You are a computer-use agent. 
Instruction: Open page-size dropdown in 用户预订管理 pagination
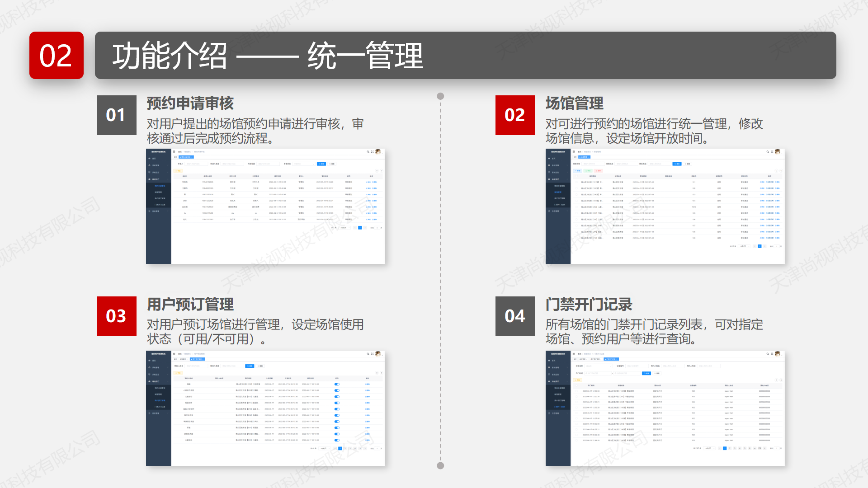tap(325, 448)
